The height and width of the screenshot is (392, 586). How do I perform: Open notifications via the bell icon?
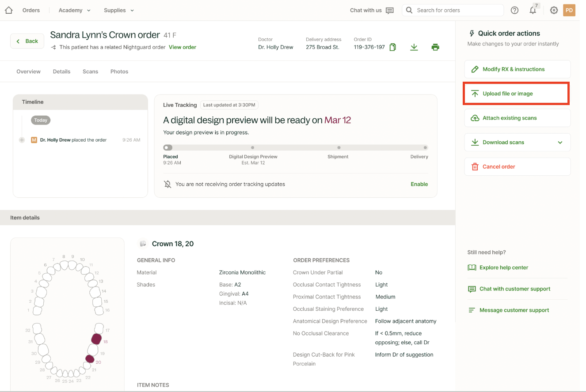[533, 10]
